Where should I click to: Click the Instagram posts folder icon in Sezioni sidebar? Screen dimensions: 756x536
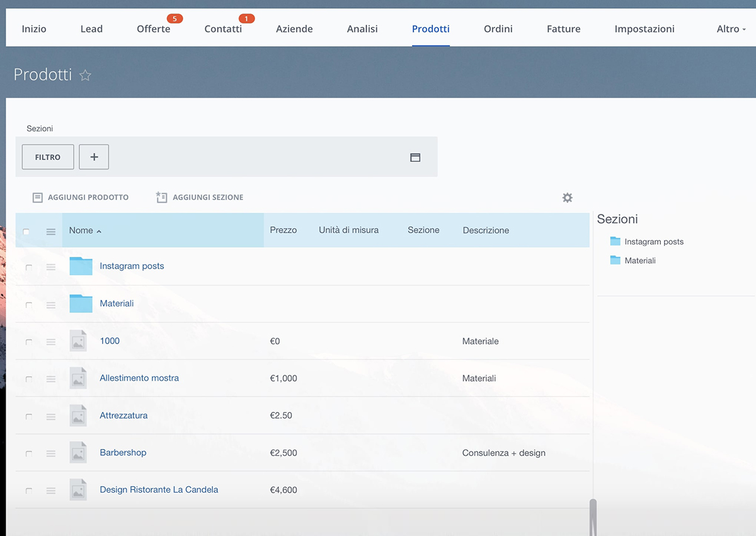click(616, 242)
